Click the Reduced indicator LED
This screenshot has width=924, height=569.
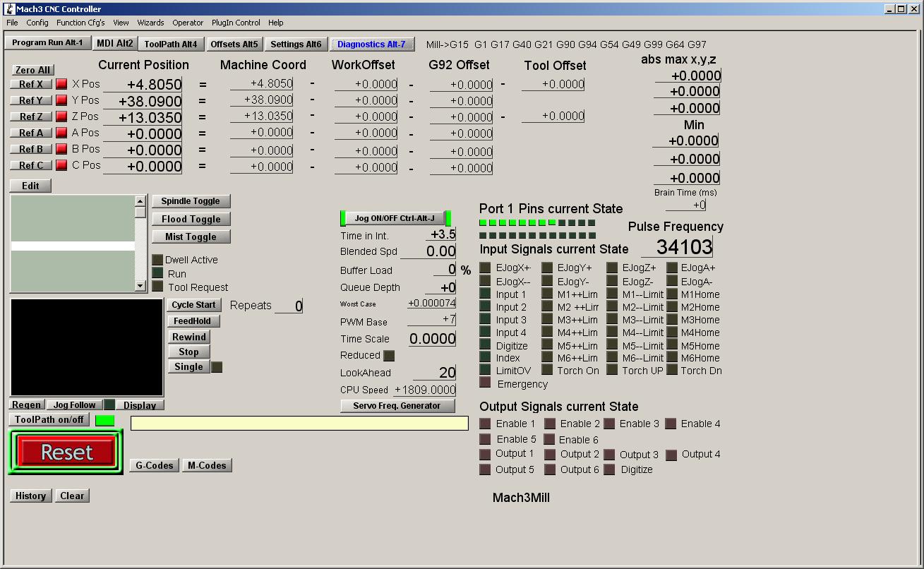(389, 356)
